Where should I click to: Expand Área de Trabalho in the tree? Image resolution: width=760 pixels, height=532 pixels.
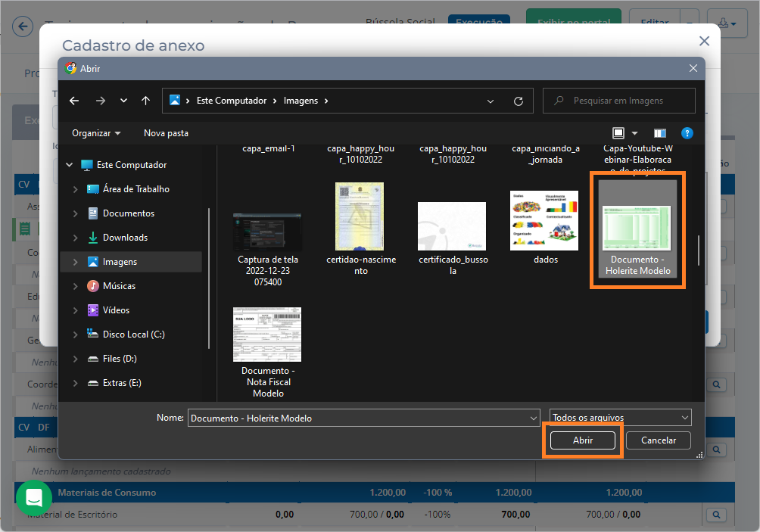[75, 189]
